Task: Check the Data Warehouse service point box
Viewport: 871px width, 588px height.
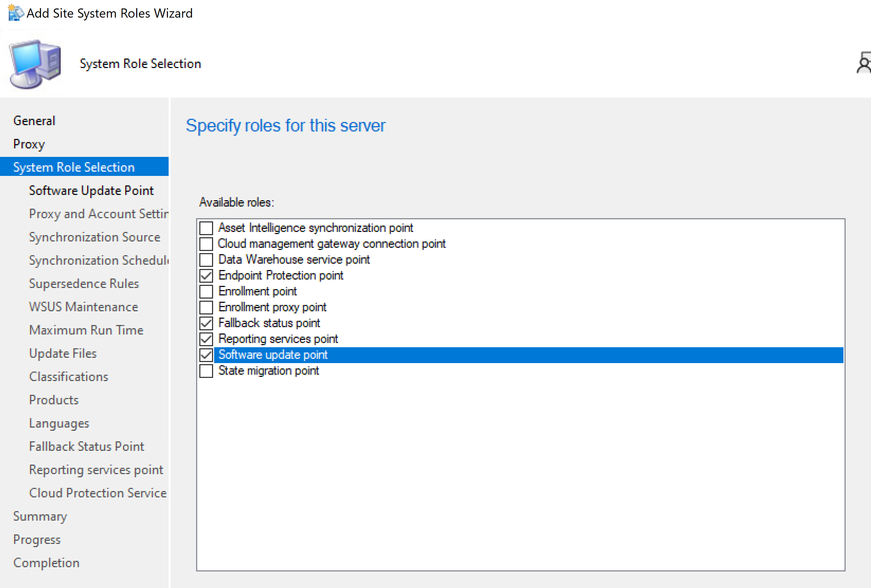Action: [206, 260]
